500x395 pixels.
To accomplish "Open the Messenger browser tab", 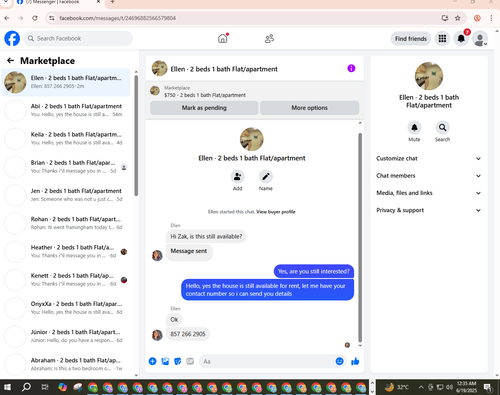I will pyautogui.click(x=58, y=2).
